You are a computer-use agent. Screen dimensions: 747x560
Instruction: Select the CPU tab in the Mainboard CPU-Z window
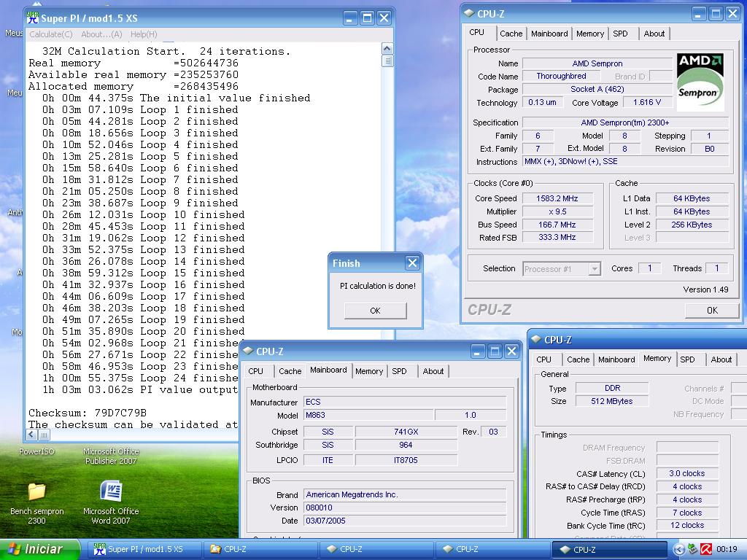[256, 371]
